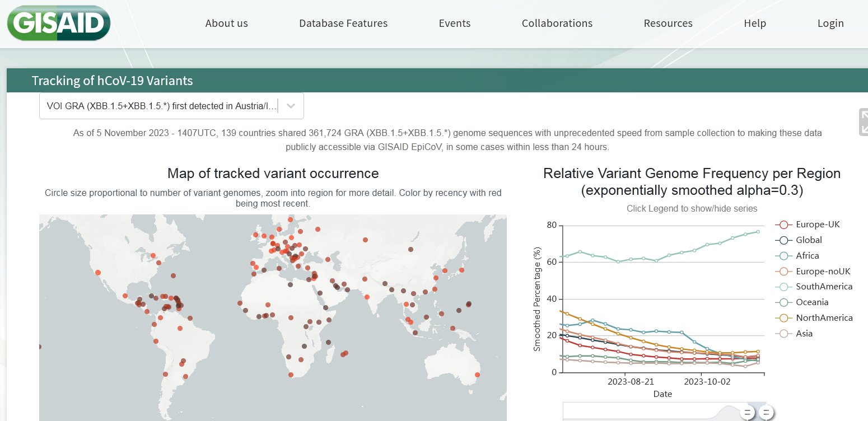Toggle Europe-noUK legend series
The width and height of the screenshot is (868, 421).
point(823,272)
